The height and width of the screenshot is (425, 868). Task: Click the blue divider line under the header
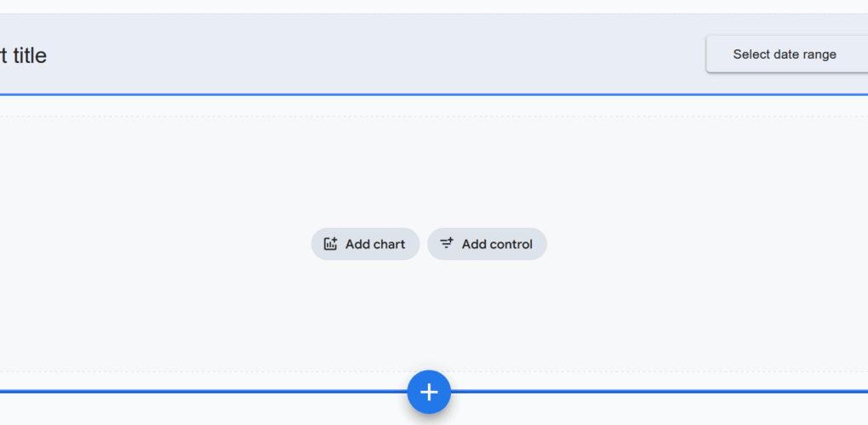(x=340, y=94)
